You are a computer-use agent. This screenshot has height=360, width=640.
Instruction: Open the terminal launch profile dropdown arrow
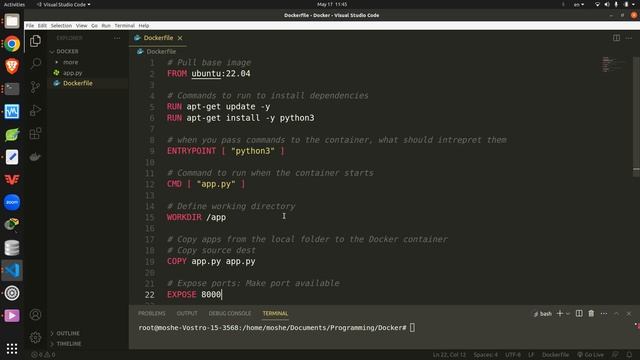click(568, 313)
